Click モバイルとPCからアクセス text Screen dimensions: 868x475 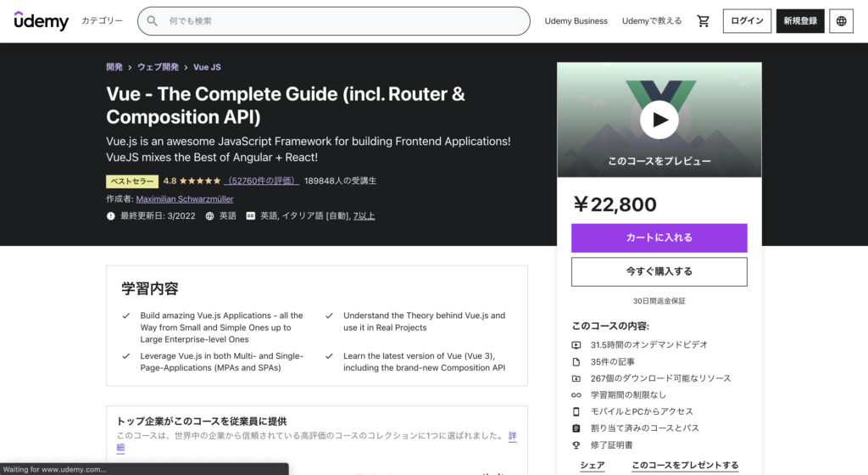[642, 412]
